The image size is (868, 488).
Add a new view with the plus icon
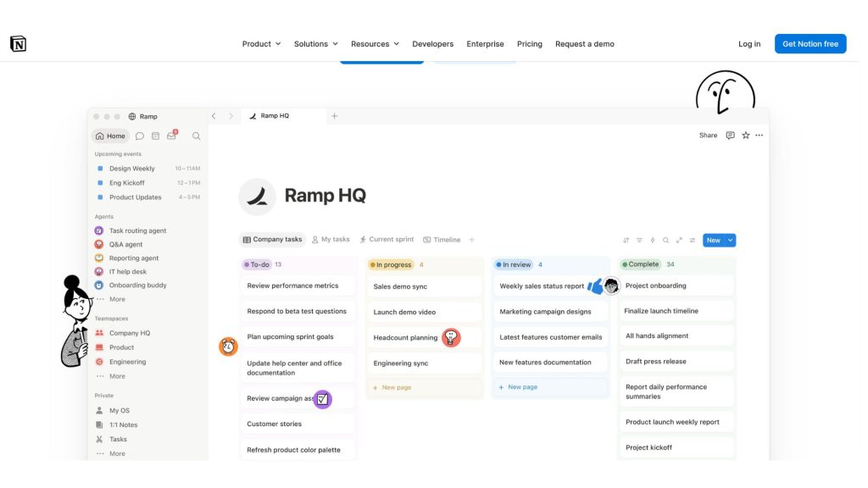472,240
